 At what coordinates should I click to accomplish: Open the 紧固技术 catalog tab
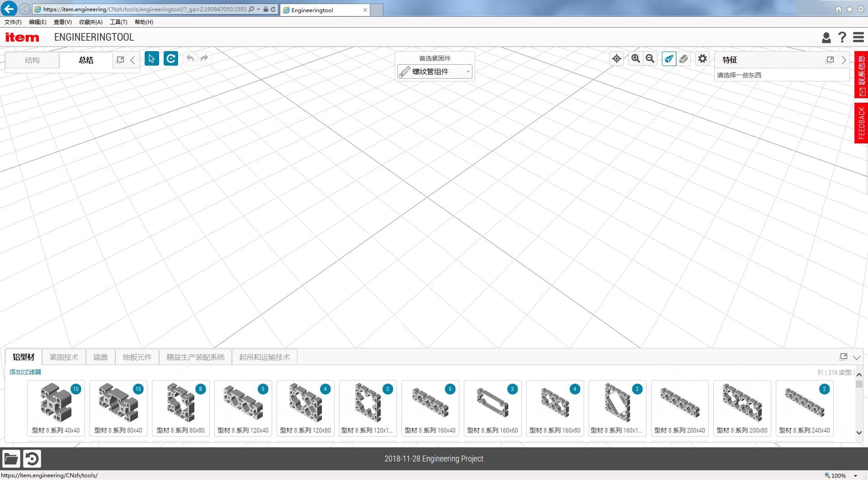point(64,357)
